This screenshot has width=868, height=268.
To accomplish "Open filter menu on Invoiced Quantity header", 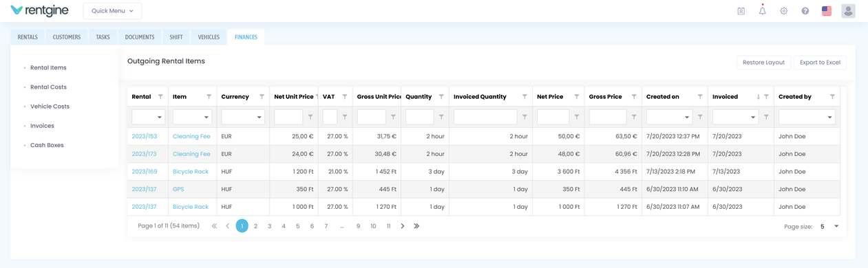I will (525, 97).
